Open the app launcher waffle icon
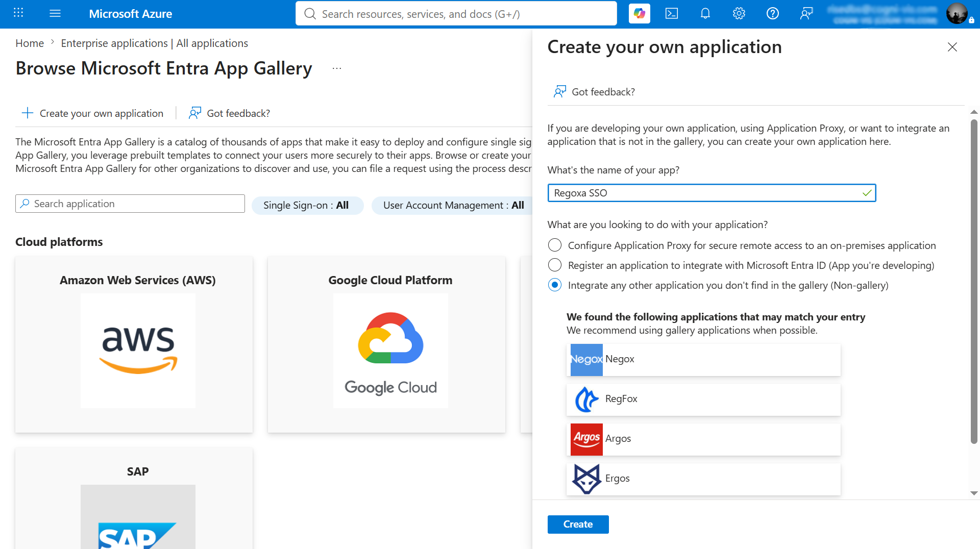This screenshot has height=549, width=980. click(x=18, y=13)
